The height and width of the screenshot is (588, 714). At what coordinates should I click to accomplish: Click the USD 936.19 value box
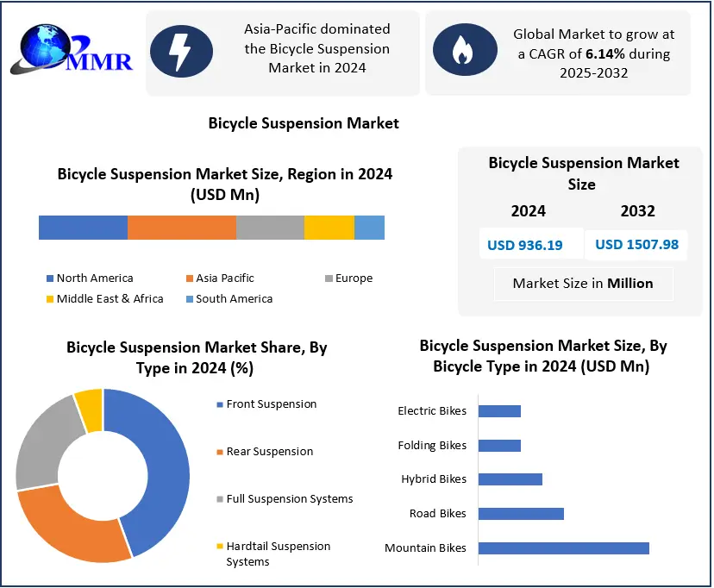tap(524, 245)
